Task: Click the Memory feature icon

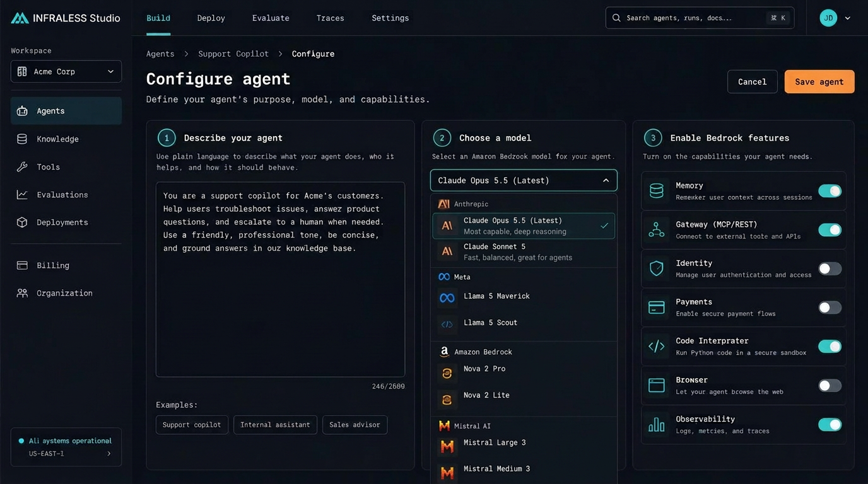Action: [x=657, y=191]
